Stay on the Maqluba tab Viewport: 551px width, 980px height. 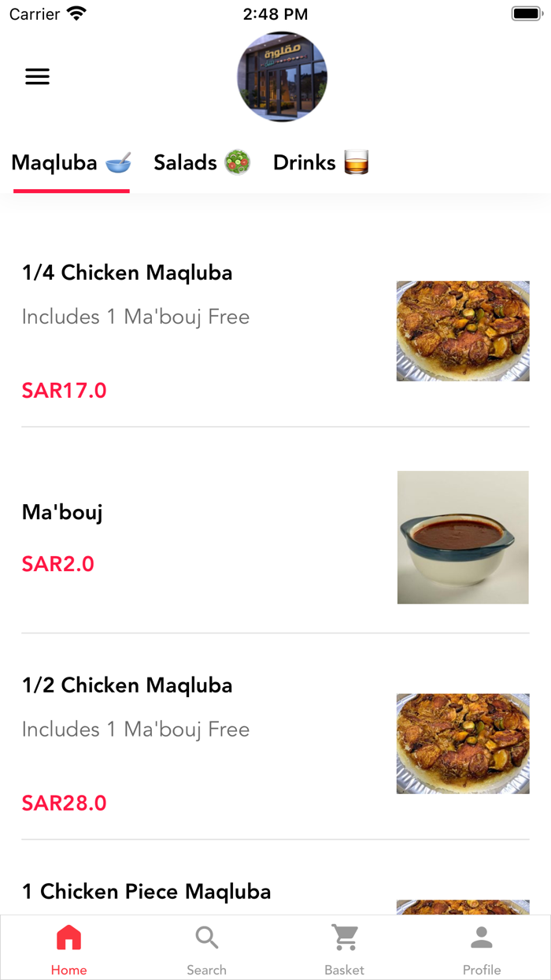71,162
